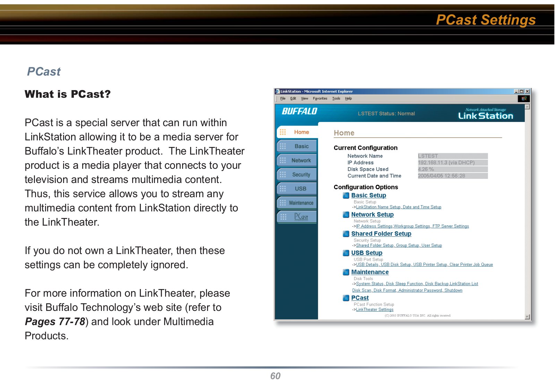This screenshot has width=555, height=392.
Task: Select the Network sidebar tab
Action: pyautogui.click(x=297, y=160)
